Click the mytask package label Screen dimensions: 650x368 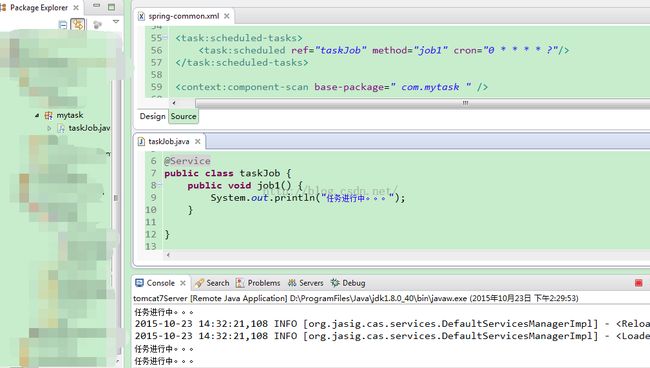click(x=70, y=115)
